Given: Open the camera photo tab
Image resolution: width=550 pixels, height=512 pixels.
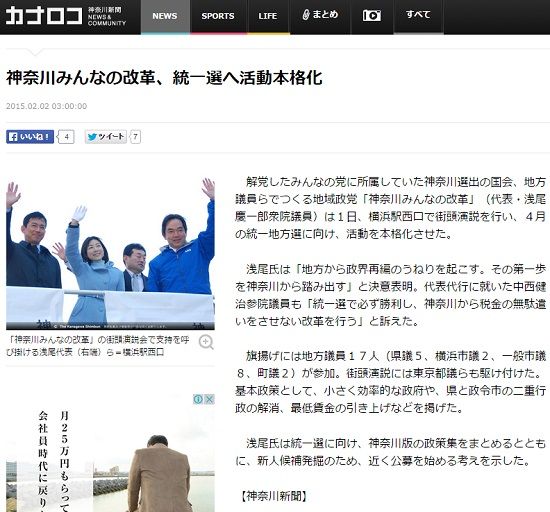Looking at the screenshot, I should [x=372, y=16].
